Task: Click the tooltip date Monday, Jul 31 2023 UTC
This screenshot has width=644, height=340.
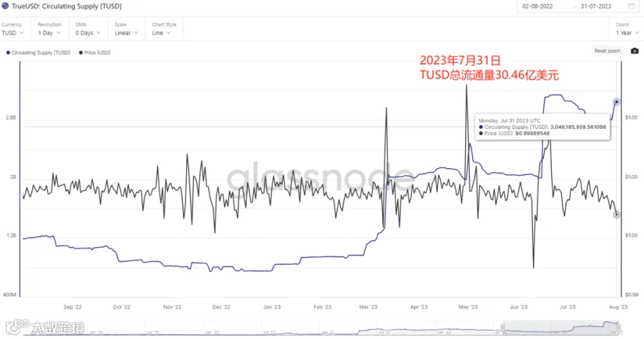Action: tap(509, 121)
